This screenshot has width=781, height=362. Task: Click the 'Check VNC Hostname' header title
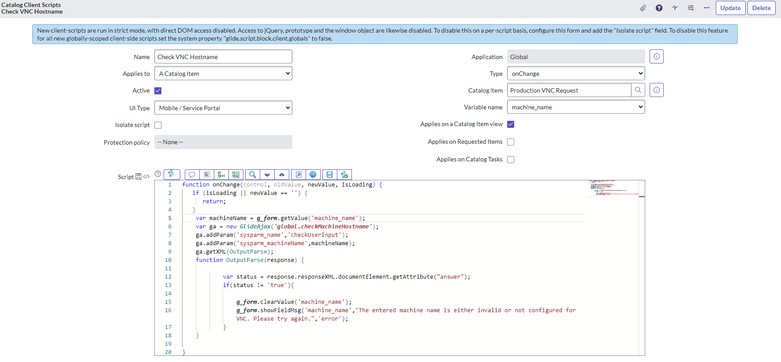pos(32,11)
